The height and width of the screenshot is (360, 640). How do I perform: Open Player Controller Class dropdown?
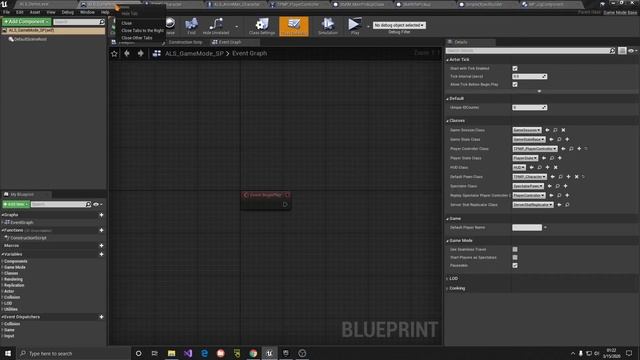pyautogui.click(x=535, y=149)
